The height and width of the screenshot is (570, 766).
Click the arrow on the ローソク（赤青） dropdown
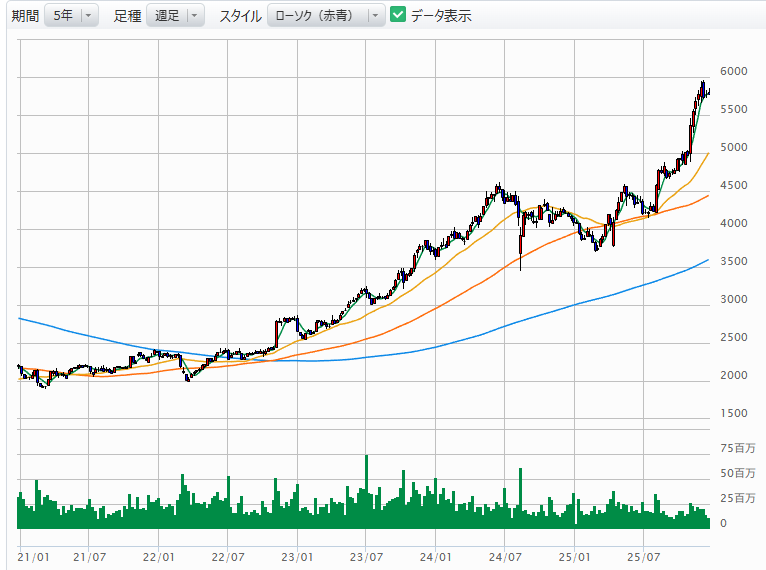(x=374, y=16)
